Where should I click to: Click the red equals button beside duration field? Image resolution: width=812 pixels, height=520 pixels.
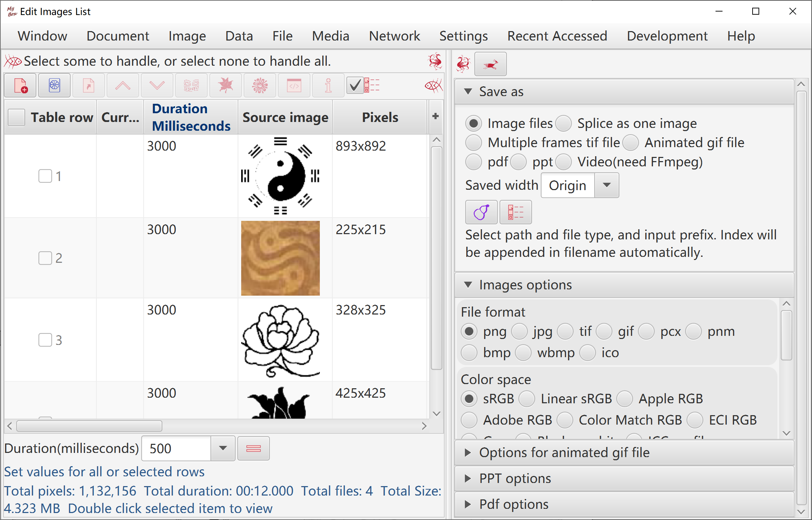[x=253, y=448]
